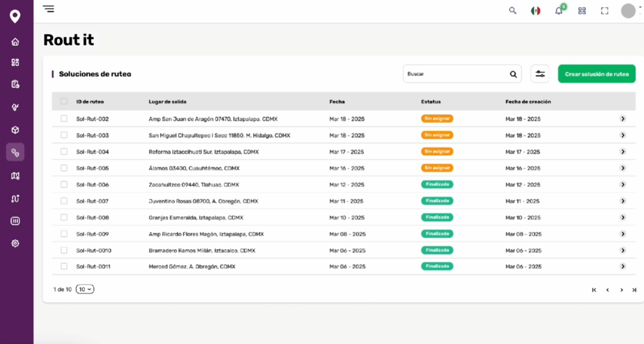
Task: Open filter sliders button
Action: (540, 74)
